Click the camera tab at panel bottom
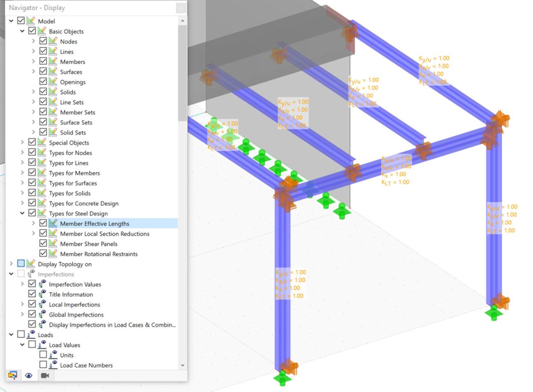Image resolution: width=533 pixels, height=392 pixels. [x=44, y=376]
